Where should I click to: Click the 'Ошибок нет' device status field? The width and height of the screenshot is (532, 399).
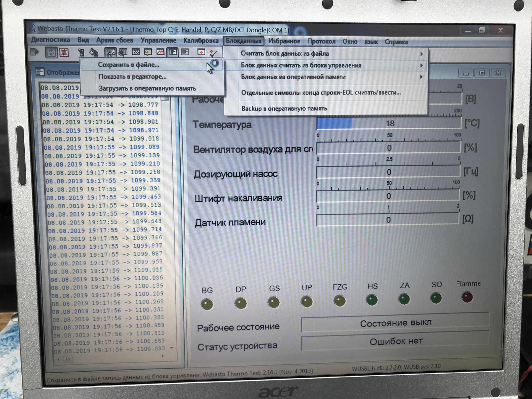pyautogui.click(x=396, y=341)
